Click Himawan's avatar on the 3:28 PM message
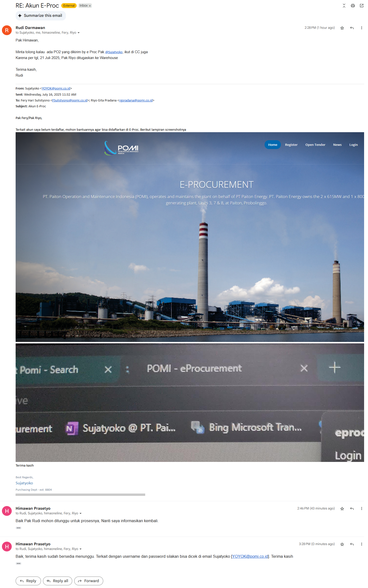Screen dimensions: 368x588 pos(7,547)
